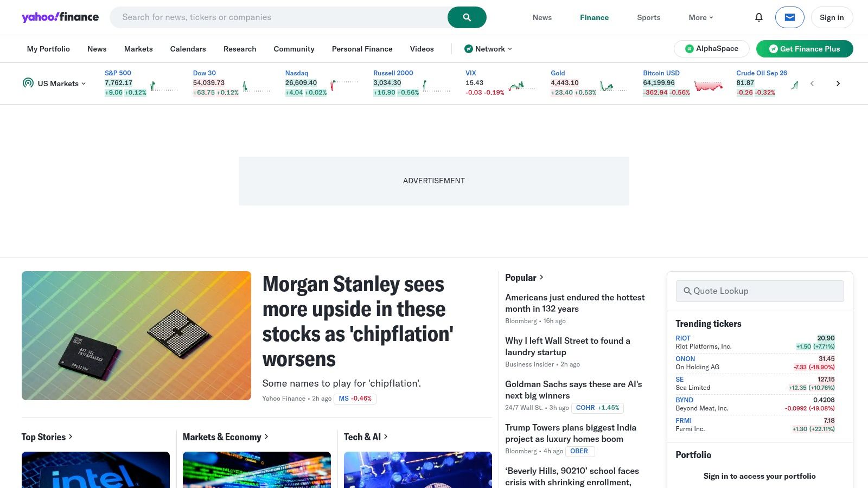This screenshot has width=868, height=488.
Task: Click the Intel story thumbnail
Action: (95, 470)
